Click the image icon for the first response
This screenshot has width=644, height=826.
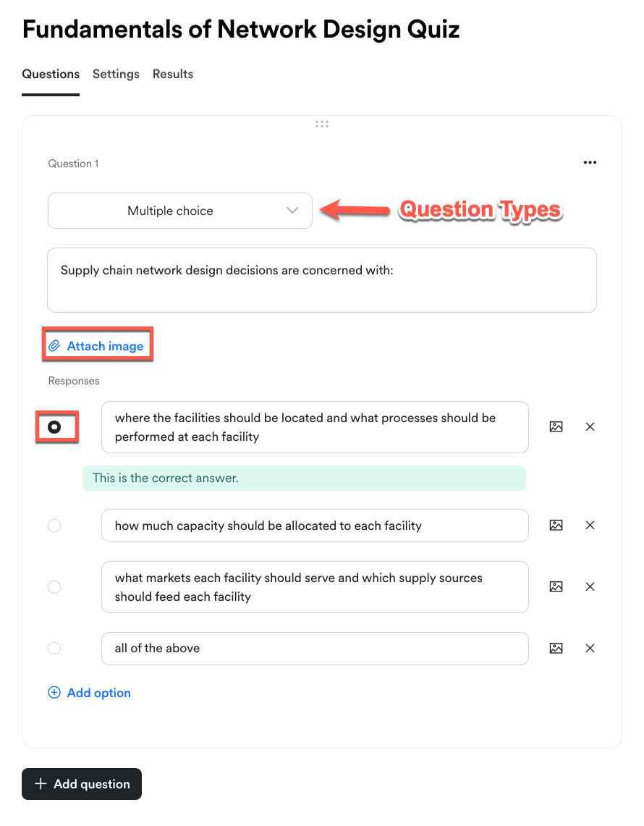click(556, 427)
